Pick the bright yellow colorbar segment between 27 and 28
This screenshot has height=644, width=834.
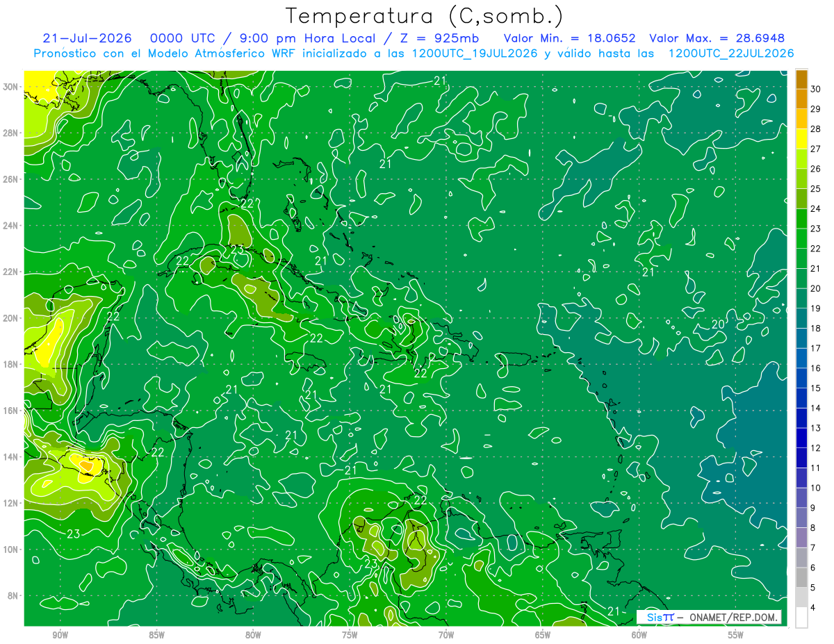pyautogui.click(x=801, y=139)
